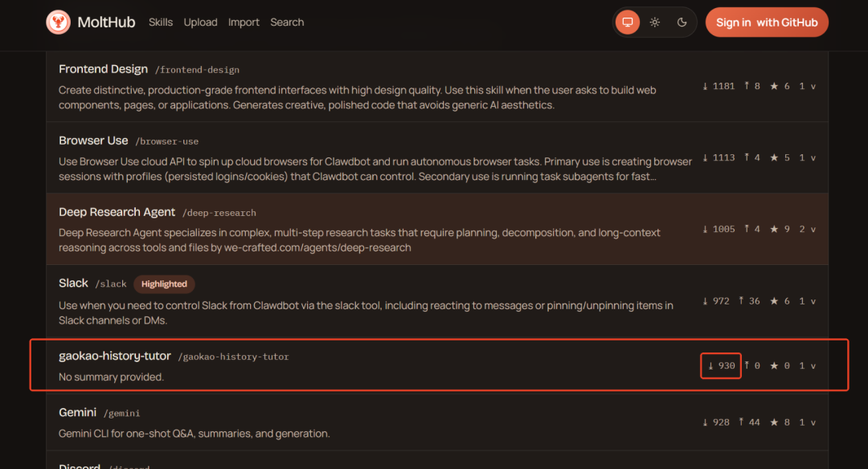Image resolution: width=868 pixels, height=469 pixels.
Task: Open the Browser Use skill
Action: [93, 141]
